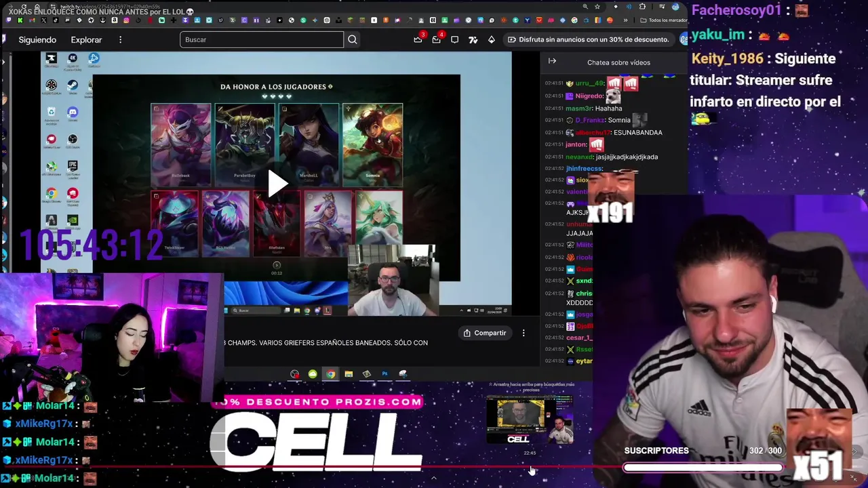Open the Prime loot crown icon
The height and width of the screenshot is (488, 868).
click(x=418, y=39)
